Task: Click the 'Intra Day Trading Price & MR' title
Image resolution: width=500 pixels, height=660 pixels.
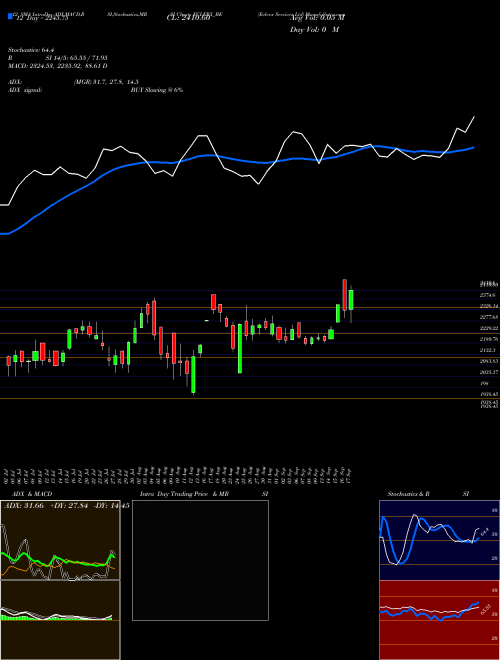Action: click(x=184, y=494)
